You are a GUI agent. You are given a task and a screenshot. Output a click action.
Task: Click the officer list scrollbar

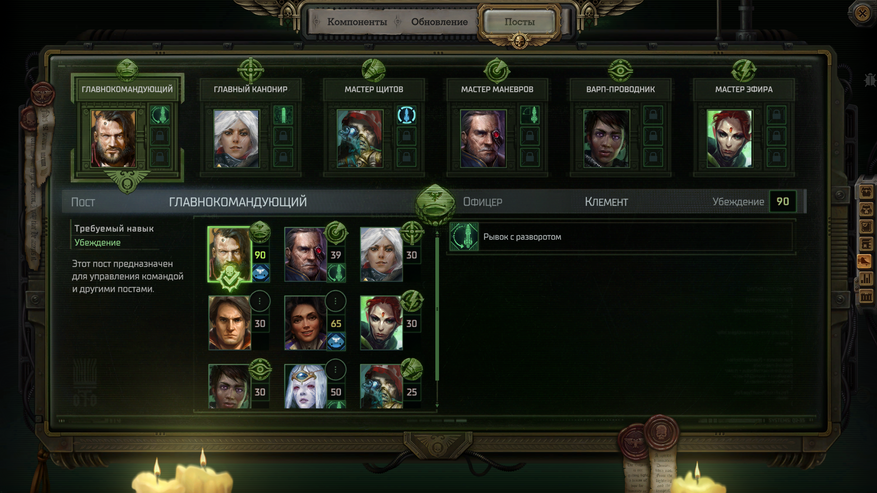(x=437, y=317)
